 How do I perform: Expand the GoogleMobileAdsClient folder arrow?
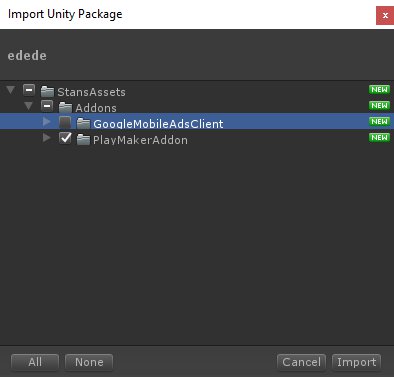coord(47,122)
